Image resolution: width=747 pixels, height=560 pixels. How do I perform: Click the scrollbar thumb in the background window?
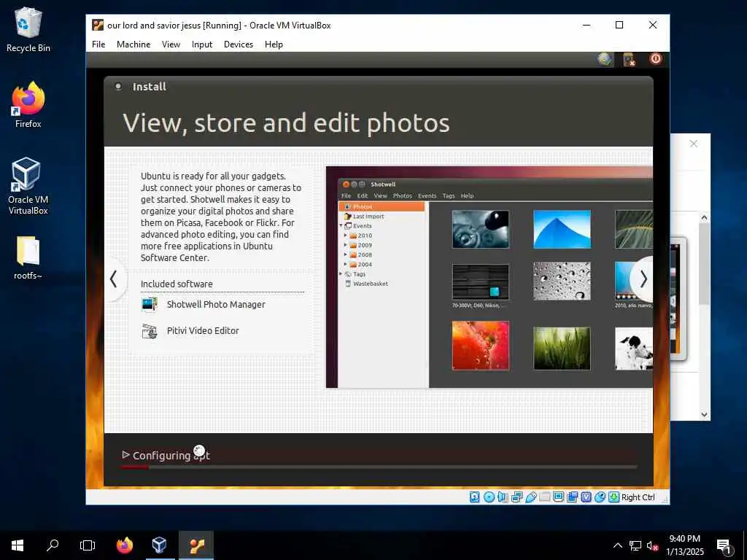[704, 264]
